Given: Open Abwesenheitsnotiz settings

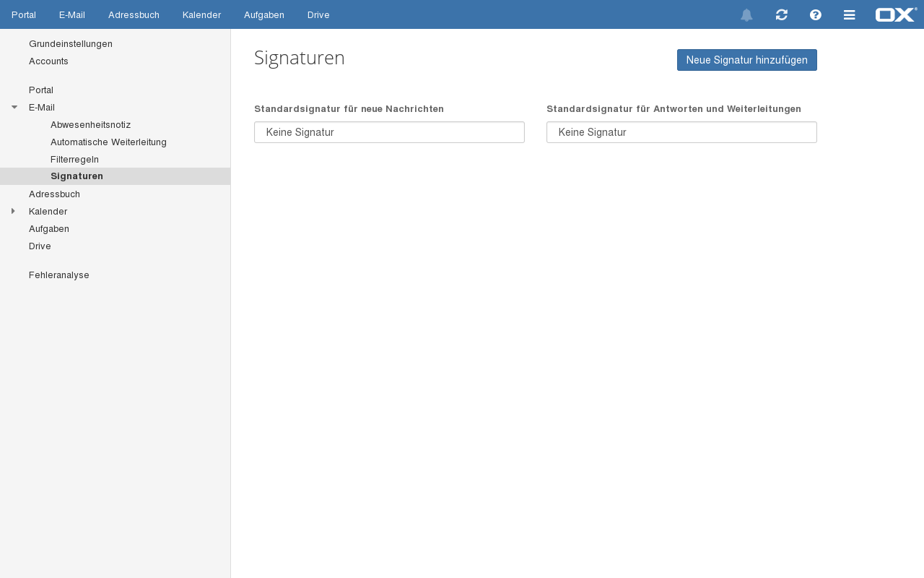Looking at the screenshot, I should 90,124.
